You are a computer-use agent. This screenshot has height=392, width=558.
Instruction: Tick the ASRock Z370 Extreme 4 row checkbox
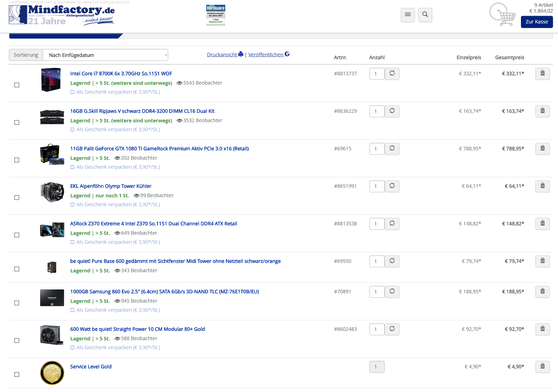pyautogui.click(x=17, y=235)
